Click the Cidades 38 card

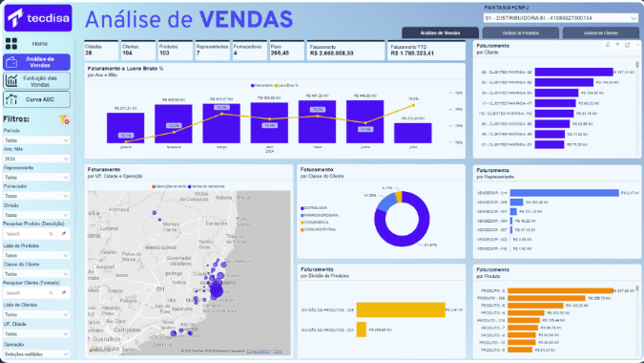(101, 51)
